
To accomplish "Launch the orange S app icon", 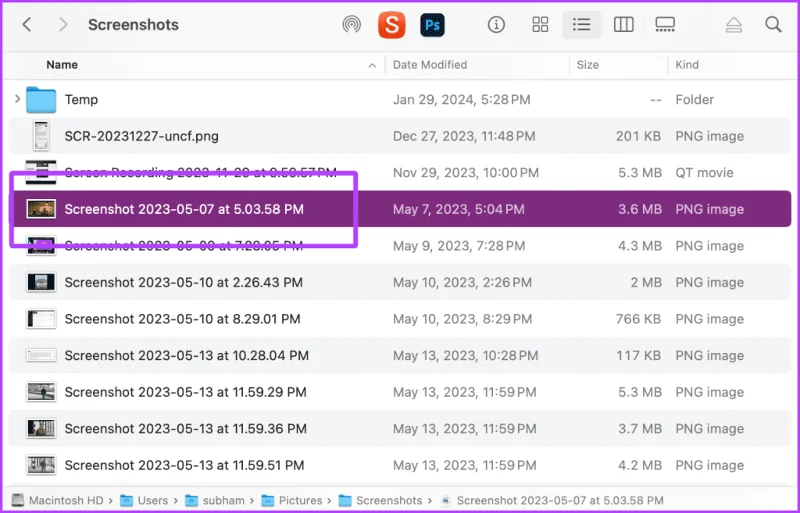I will click(392, 25).
